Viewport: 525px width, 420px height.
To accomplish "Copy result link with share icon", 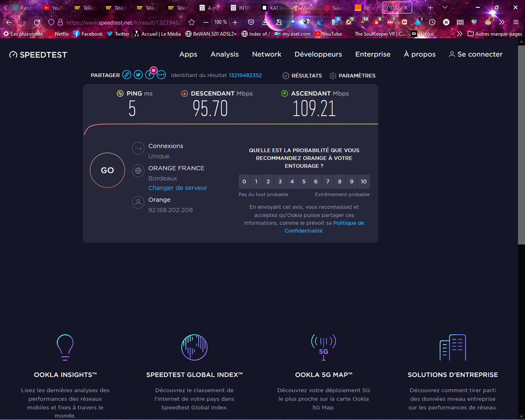I will (x=127, y=75).
